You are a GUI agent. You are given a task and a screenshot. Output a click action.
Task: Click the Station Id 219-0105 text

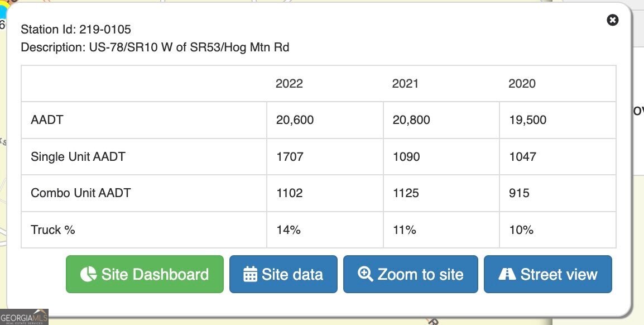[76, 29]
